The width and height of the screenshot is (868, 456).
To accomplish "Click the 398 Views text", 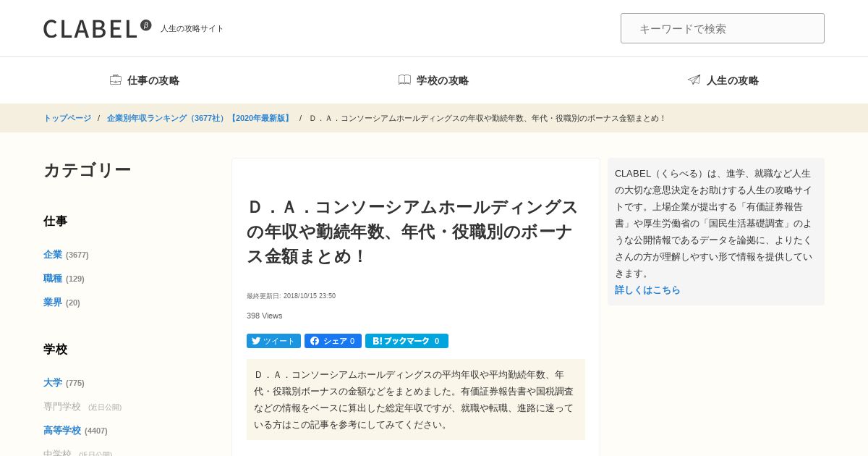I will click(265, 316).
